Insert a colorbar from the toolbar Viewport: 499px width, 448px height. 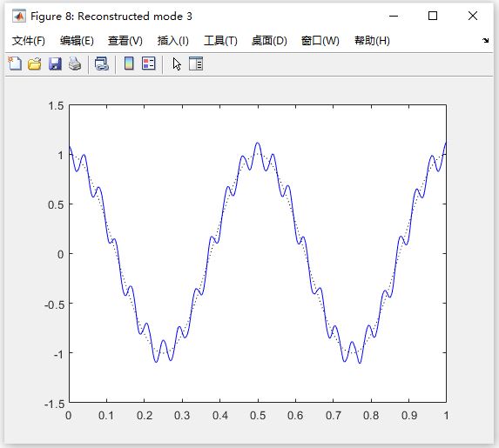point(129,64)
